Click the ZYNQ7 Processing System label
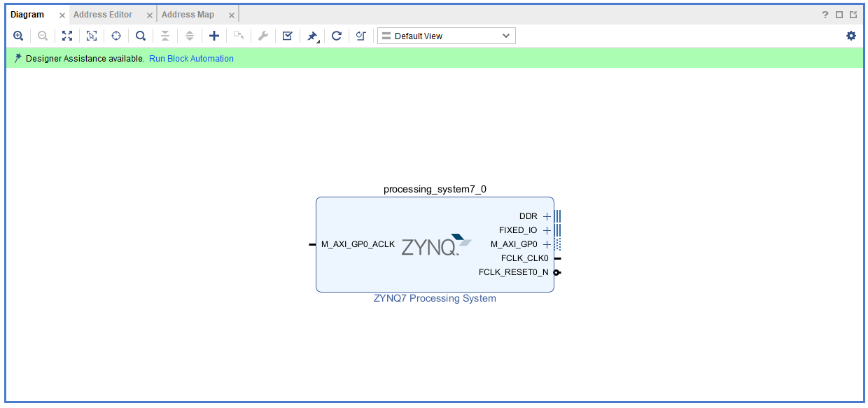Viewport: 868px width, 408px height. point(435,298)
